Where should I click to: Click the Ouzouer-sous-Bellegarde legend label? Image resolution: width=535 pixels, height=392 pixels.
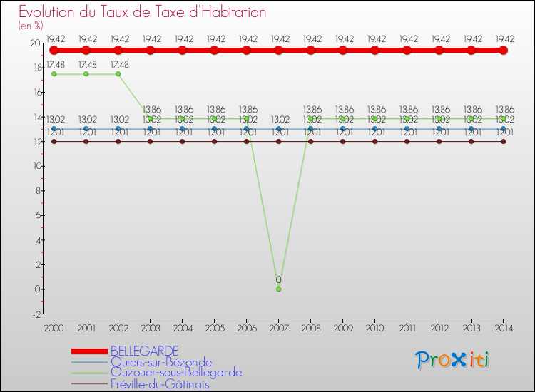(x=176, y=373)
